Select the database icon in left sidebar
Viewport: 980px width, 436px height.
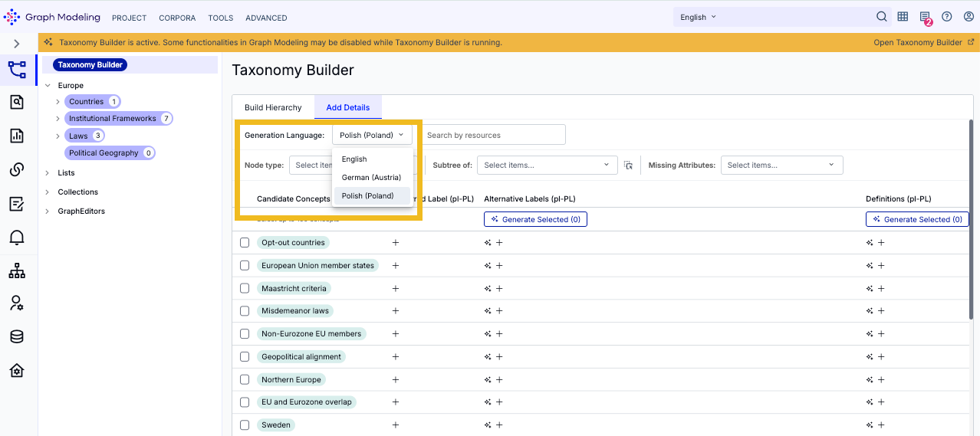[17, 336]
